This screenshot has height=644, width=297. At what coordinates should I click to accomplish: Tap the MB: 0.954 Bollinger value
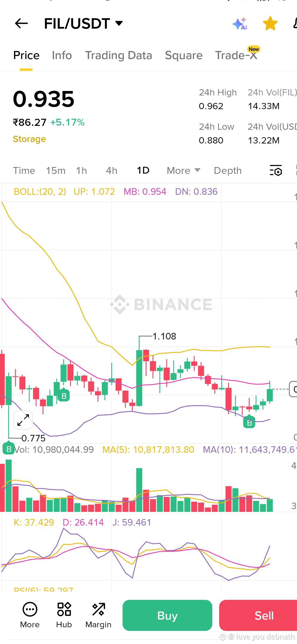click(x=145, y=191)
